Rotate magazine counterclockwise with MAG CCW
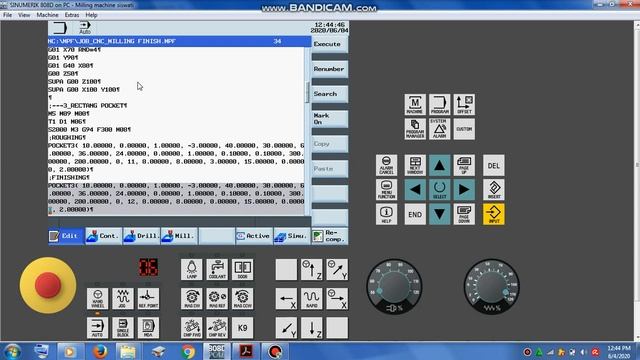640x360 pixels. coord(242,298)
